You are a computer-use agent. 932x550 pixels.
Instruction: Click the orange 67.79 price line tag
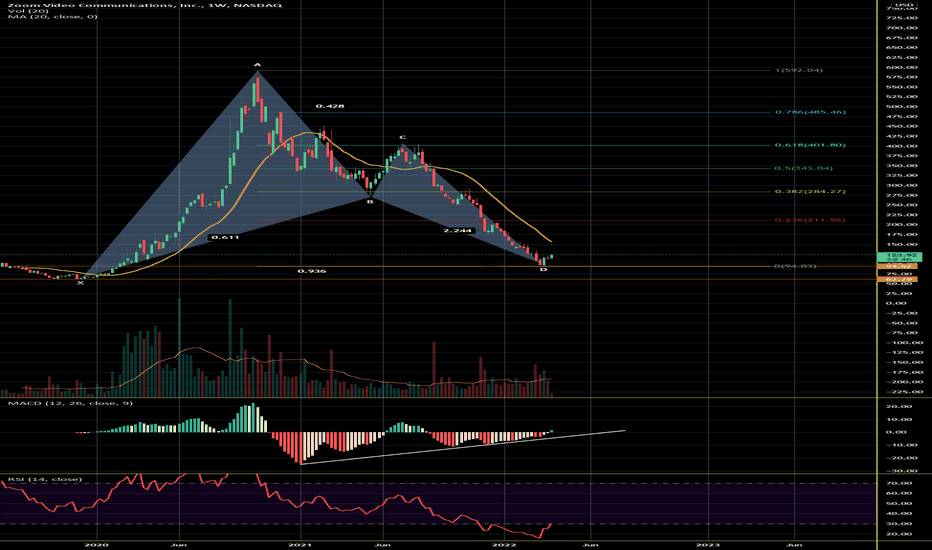898,279
